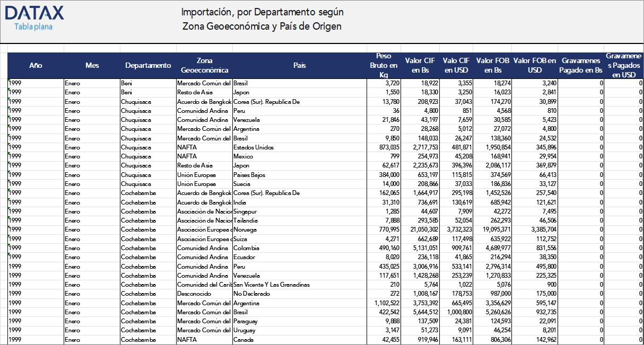The width and height of the screenshot is (644, 345).
Task: Select the 'Año' column header
Action: 36,65
